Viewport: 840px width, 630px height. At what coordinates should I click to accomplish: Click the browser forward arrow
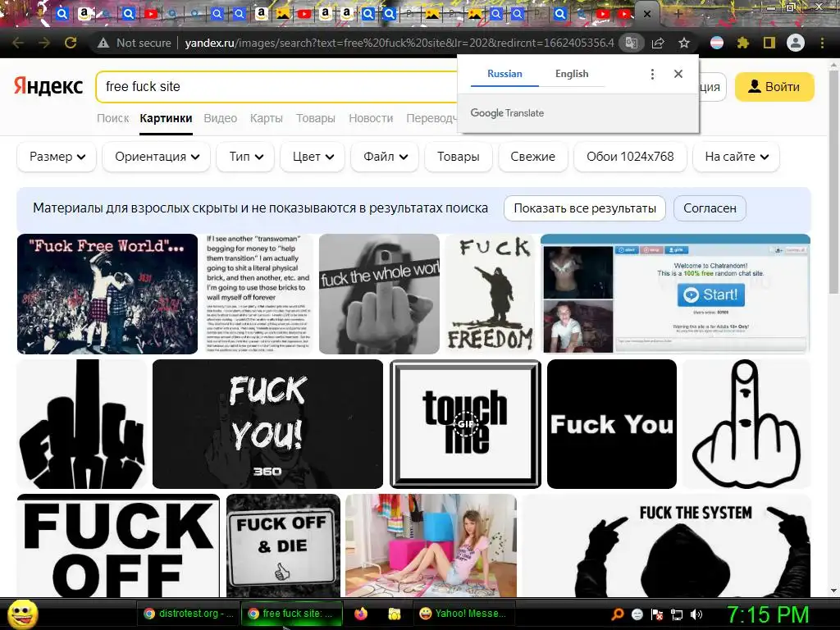(44, 43)
